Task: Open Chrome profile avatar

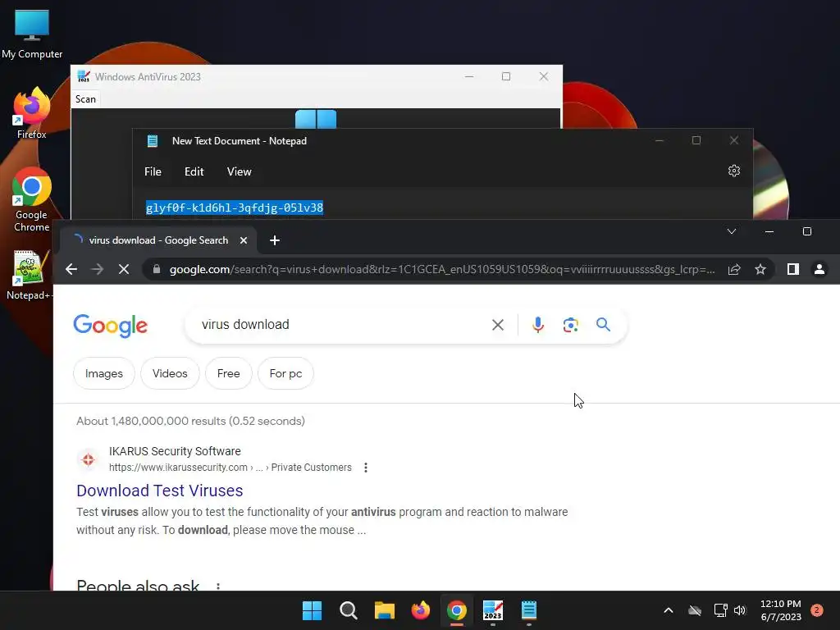Action: [x=819, y=269]
